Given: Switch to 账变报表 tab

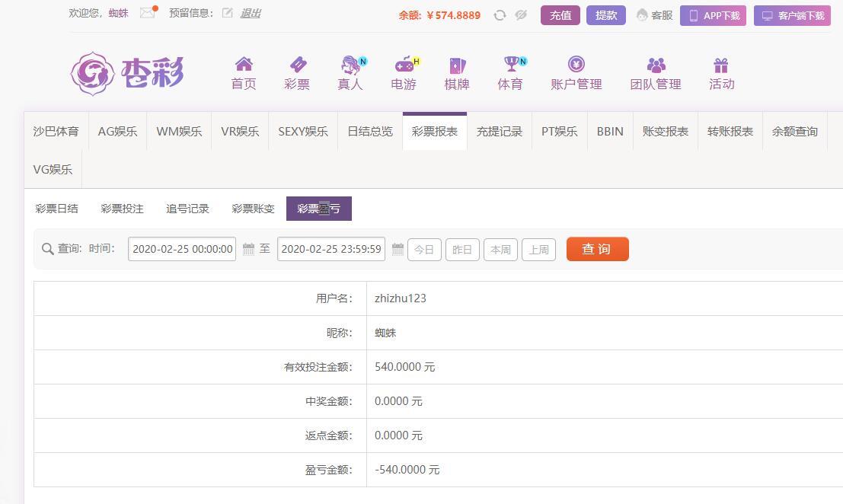Looking at the screenshot, I should point(666,131).
